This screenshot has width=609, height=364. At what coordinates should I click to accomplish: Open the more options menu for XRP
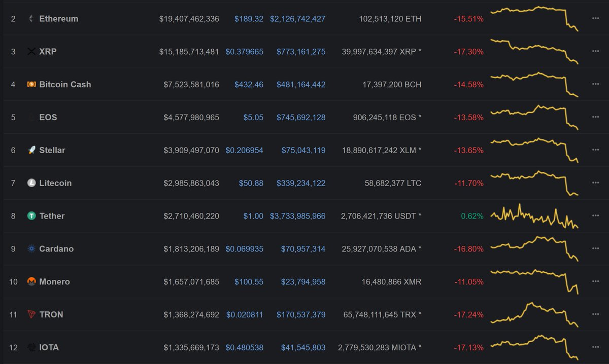click(595, 52)
